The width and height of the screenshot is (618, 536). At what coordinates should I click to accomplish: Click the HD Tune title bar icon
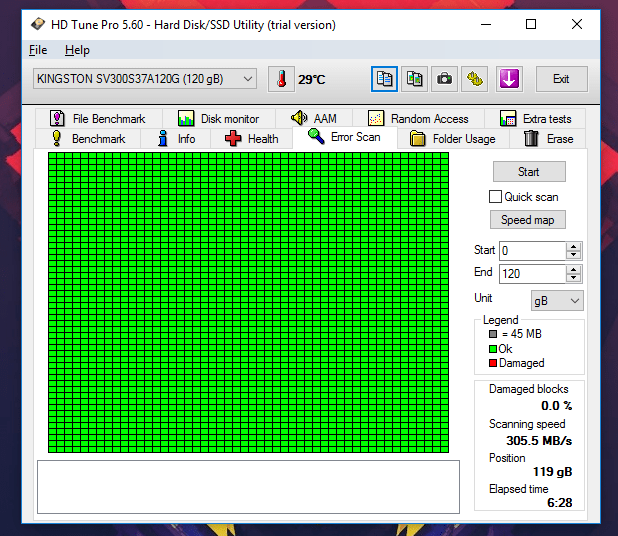(38, 24)
